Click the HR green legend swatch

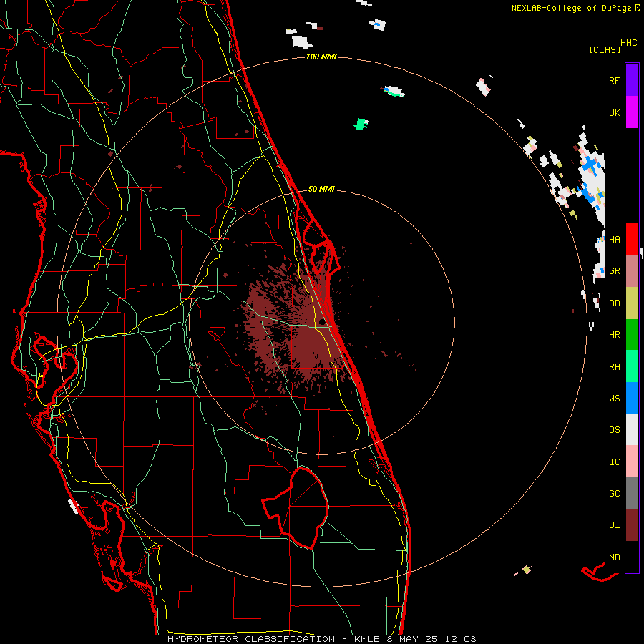coord(632,335)
